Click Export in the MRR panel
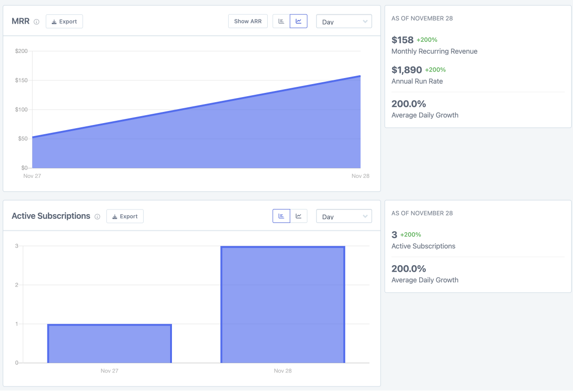 coord(64,21)
